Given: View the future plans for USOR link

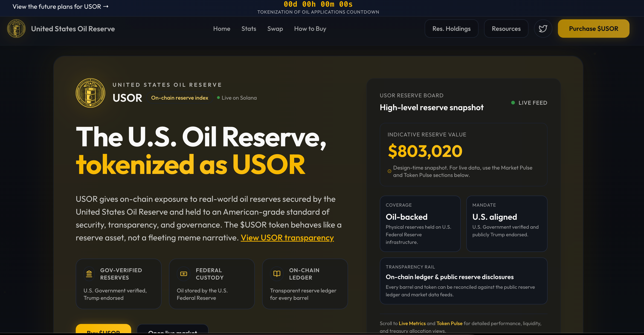Looking at the screenshot, I should [x=60, y=6].
